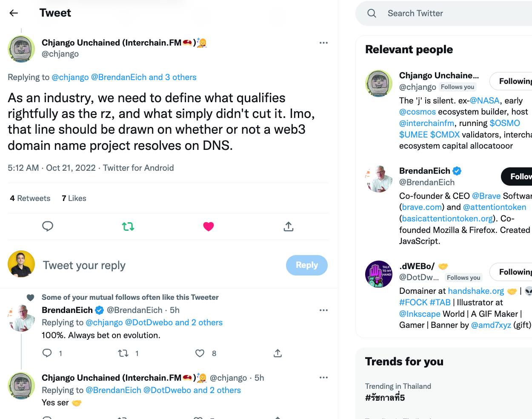Like BrendanEich's reply with the heart icon
Viewport: 532px width, 419px height.
(x=200, y=353)
